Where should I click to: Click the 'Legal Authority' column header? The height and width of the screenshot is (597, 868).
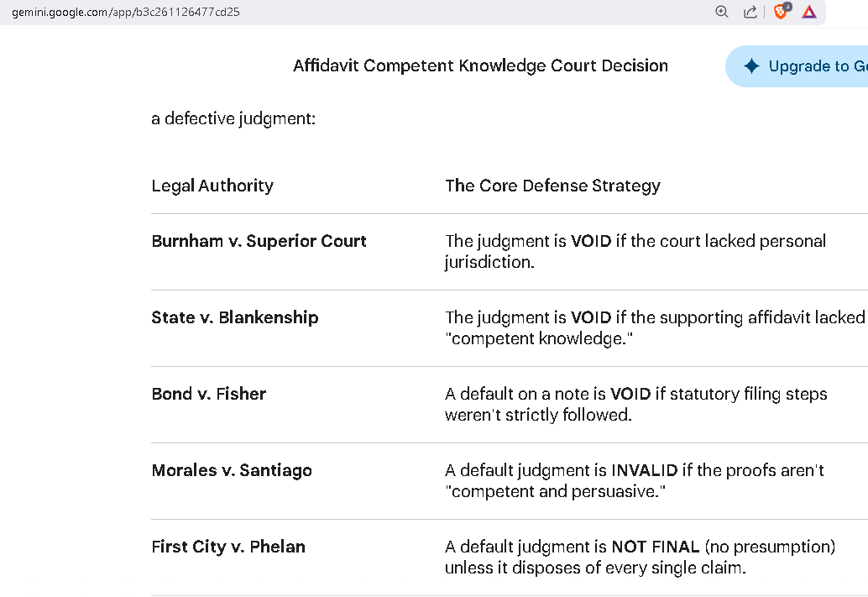point(212,186)
